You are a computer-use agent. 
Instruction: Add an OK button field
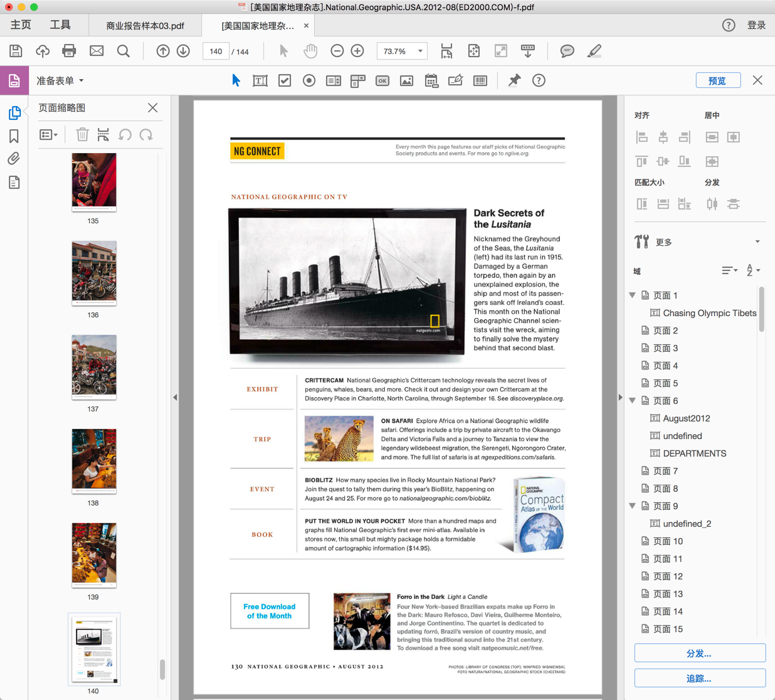click(382, 80)
